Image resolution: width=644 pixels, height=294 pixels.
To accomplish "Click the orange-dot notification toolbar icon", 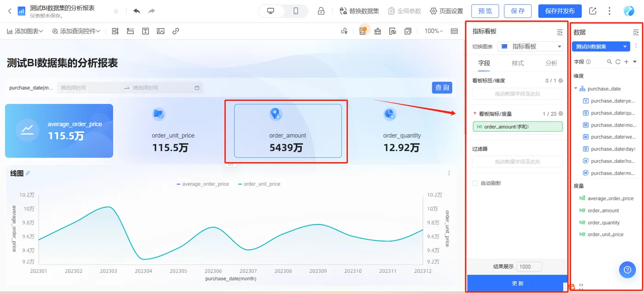I will click(363, 31).
